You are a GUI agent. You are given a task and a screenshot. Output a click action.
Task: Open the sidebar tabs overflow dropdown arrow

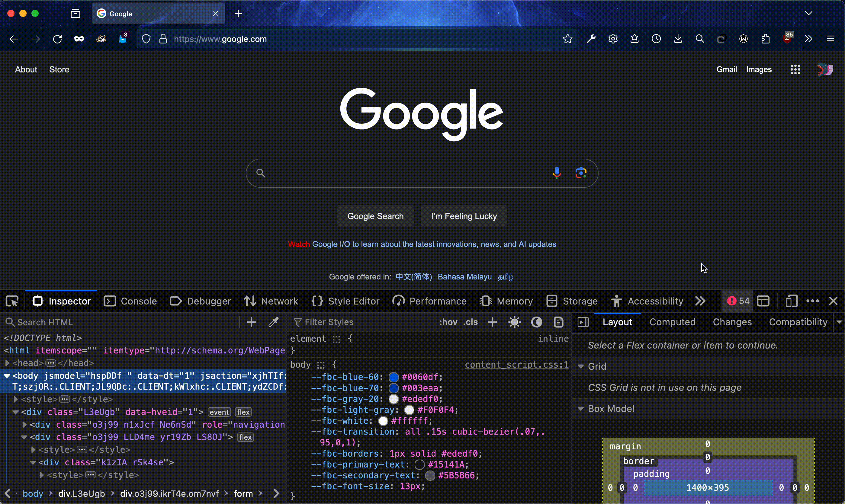pos(839,322)
